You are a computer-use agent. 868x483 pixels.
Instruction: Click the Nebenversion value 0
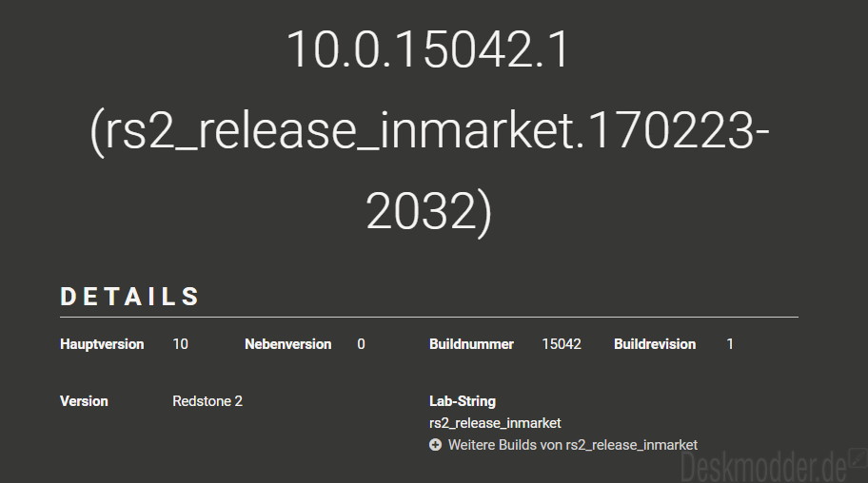click(361, 344)
